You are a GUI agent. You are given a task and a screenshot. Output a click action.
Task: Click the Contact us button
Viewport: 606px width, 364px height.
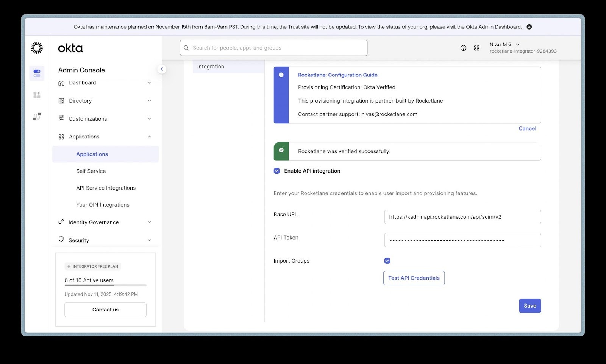[x=105, y=310]
